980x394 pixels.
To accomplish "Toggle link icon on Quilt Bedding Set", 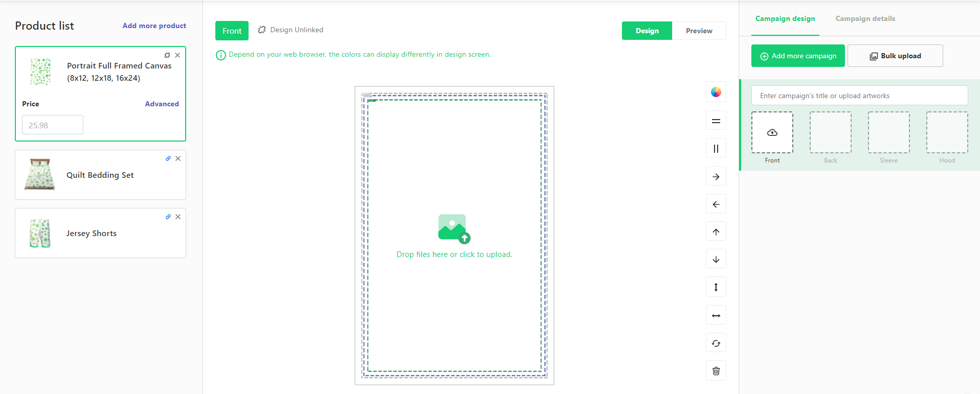I will [168, 158].
